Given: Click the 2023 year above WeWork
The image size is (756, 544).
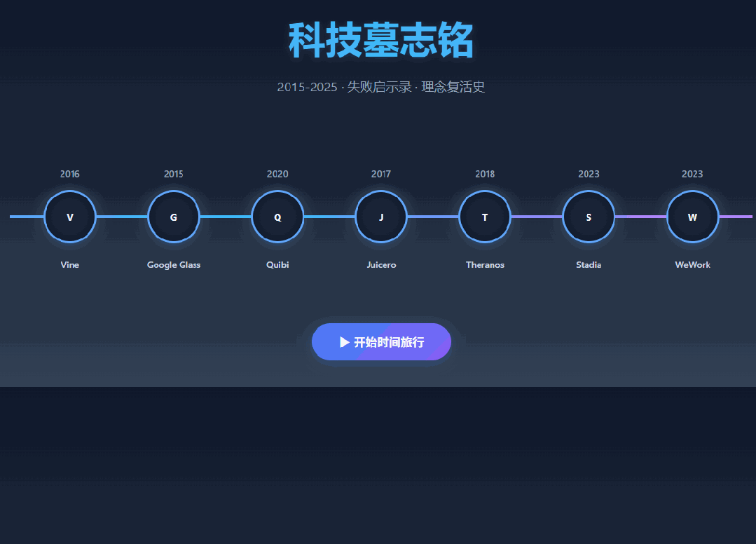Looking at the screenshot, I should coord(693,174).
